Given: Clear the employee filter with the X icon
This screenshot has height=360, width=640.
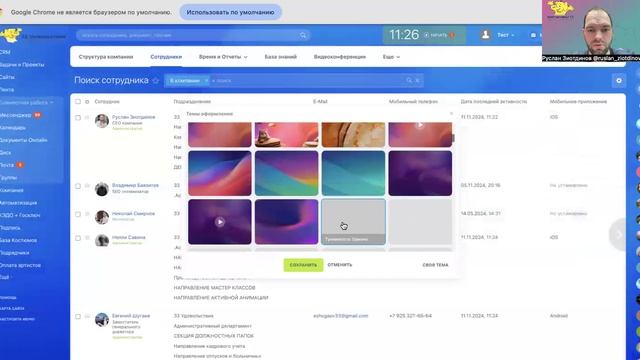Looking at the screenshot, I should tap(418, 80).
